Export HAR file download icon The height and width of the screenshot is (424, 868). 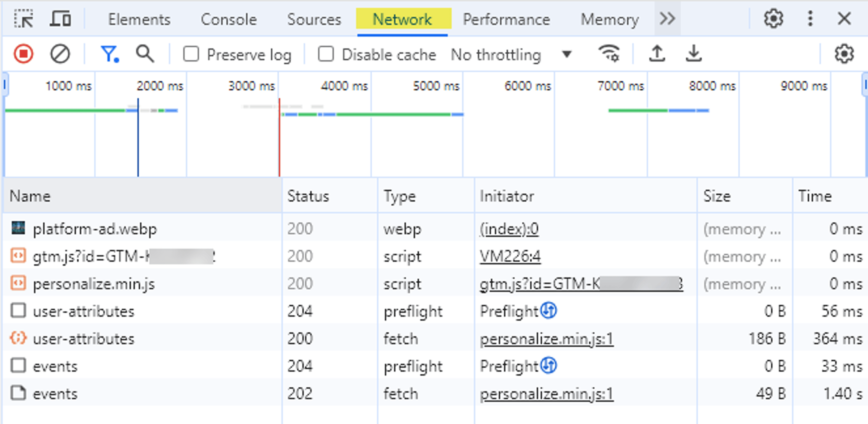pos(694,54)
